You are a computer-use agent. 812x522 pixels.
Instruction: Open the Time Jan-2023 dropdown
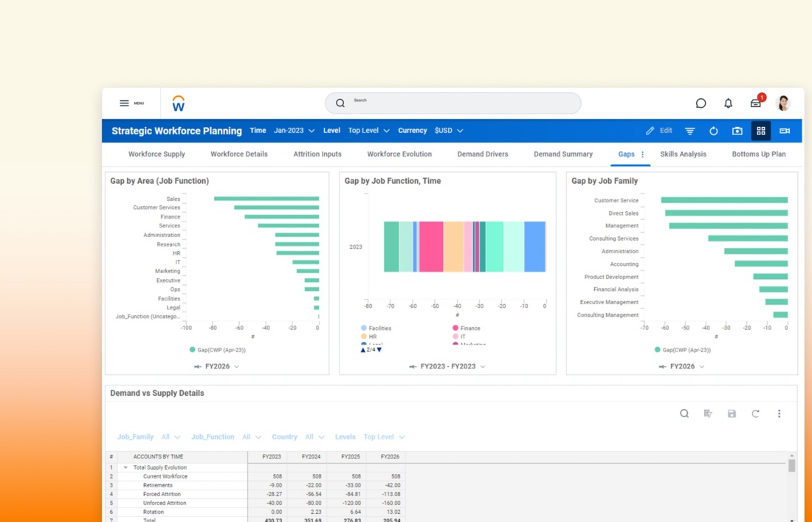(294, 131)
